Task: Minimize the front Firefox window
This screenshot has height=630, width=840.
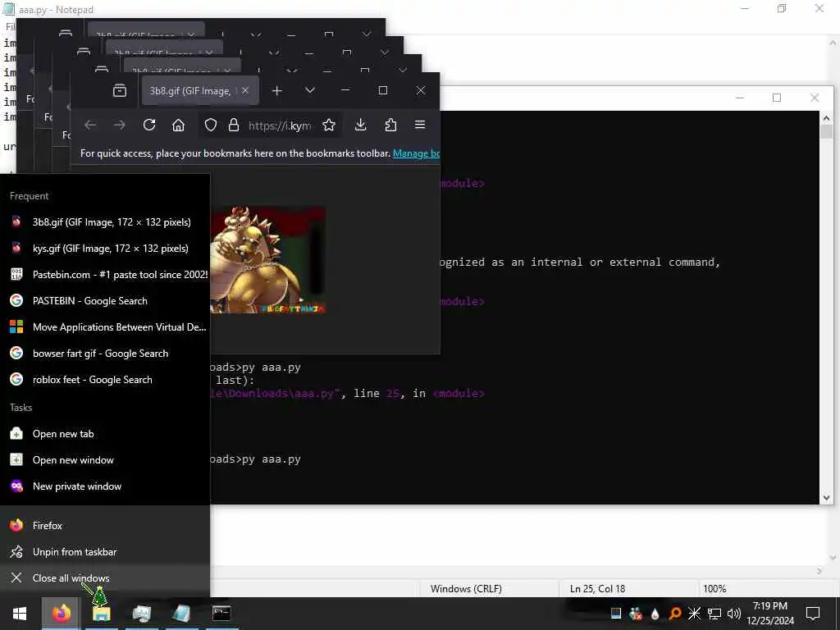Action: [345, 90]
